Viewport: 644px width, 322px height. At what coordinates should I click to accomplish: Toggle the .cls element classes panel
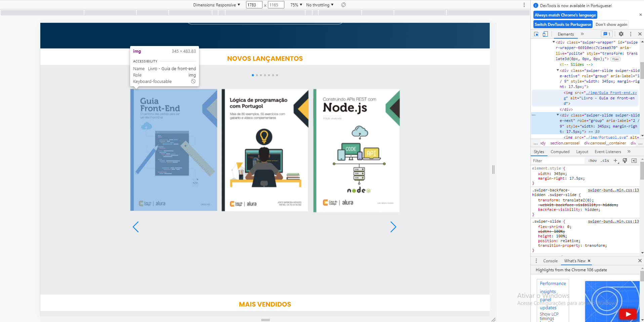pos(605,160)
